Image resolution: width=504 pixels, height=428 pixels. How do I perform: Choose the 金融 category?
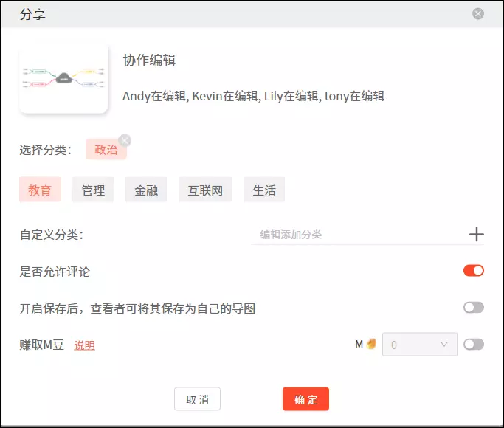[x=146, y=190]
